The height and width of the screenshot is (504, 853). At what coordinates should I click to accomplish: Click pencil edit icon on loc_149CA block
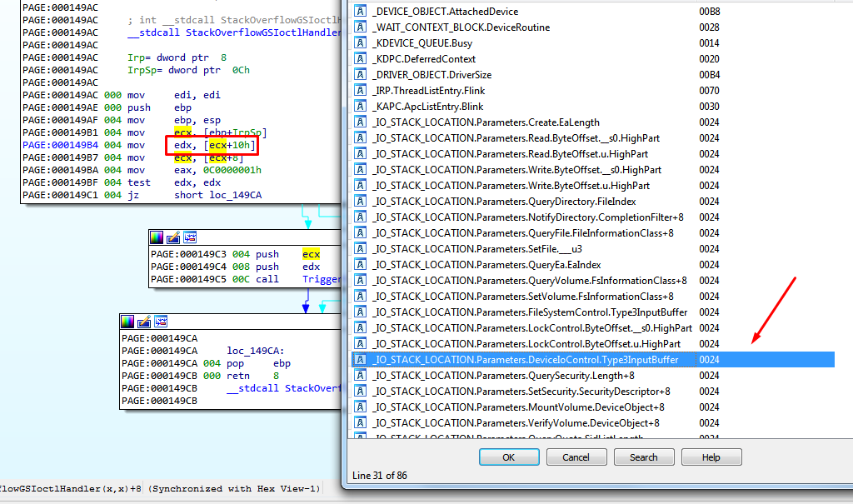[144, 322]
